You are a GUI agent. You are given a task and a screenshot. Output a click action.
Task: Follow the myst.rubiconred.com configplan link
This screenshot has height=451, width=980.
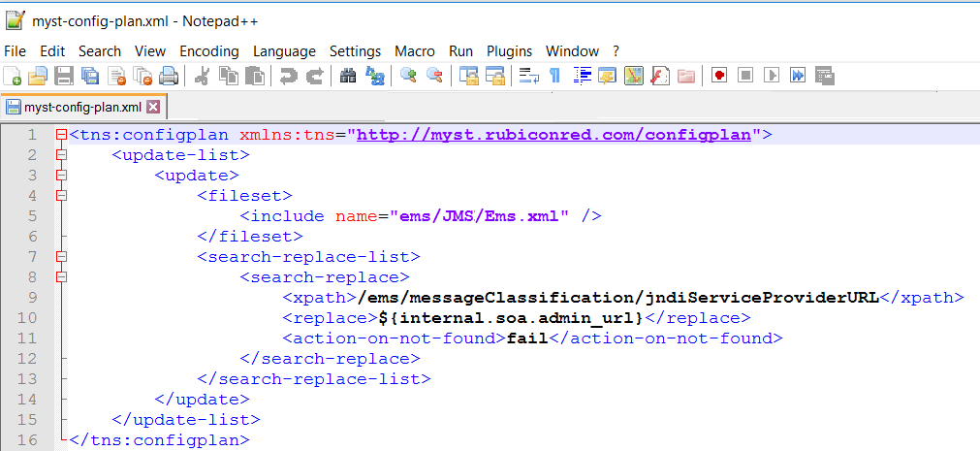(554, 135)
